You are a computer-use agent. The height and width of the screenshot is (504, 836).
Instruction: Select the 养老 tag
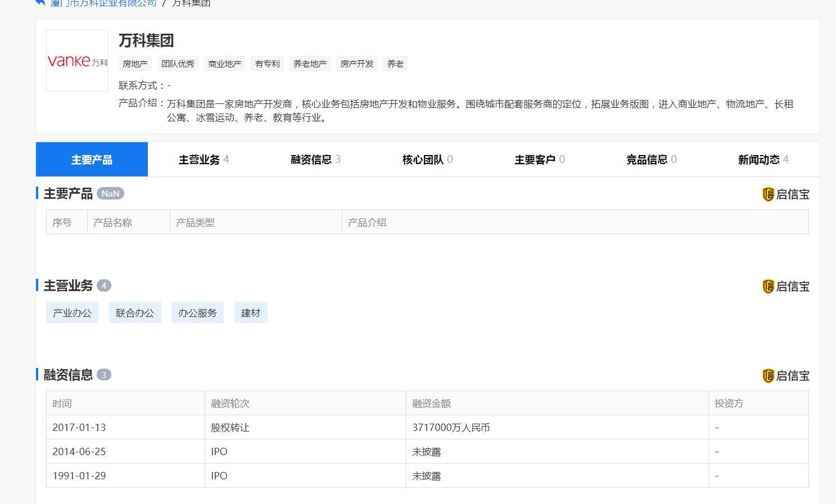click(395, 63)
